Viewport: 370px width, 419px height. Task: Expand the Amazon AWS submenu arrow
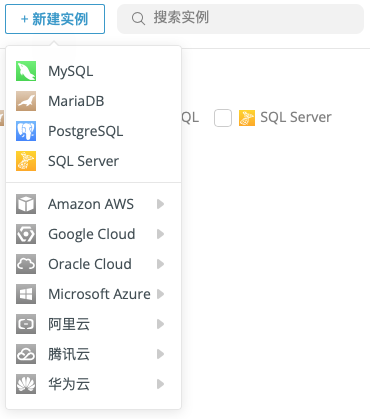coord(160,204)
